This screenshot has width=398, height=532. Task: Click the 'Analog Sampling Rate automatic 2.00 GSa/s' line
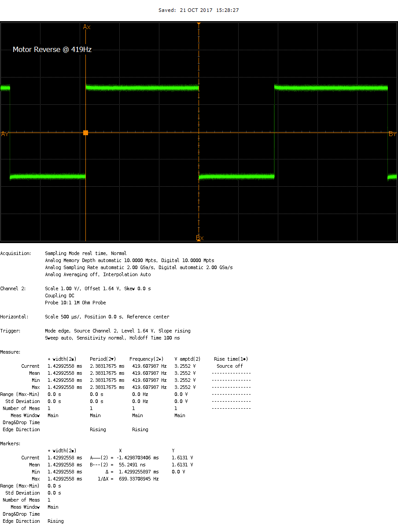[x=139, y=267]
